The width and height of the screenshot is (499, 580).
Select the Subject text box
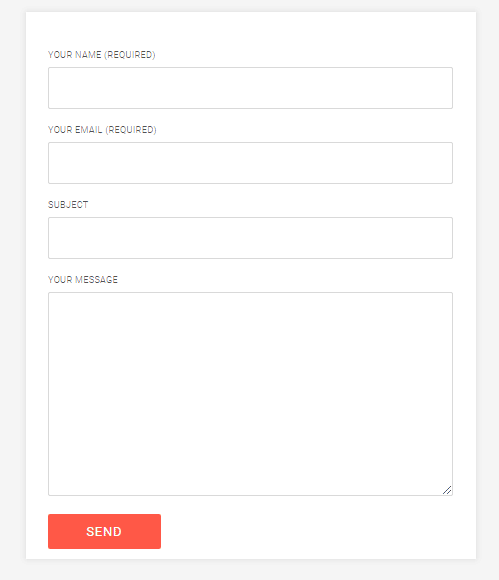pos(250,238)
